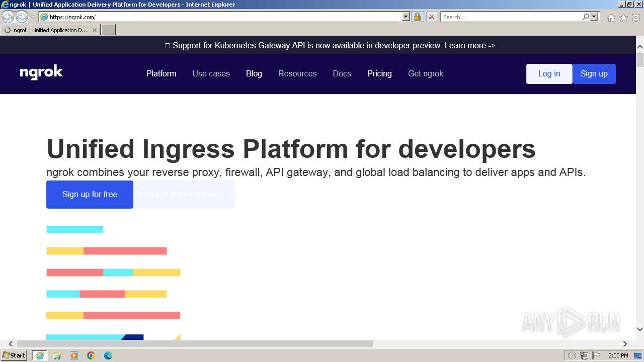Click the horizontal scrollbar left arrow
This screenshot has width=644, height=362.
click(11, 344)
